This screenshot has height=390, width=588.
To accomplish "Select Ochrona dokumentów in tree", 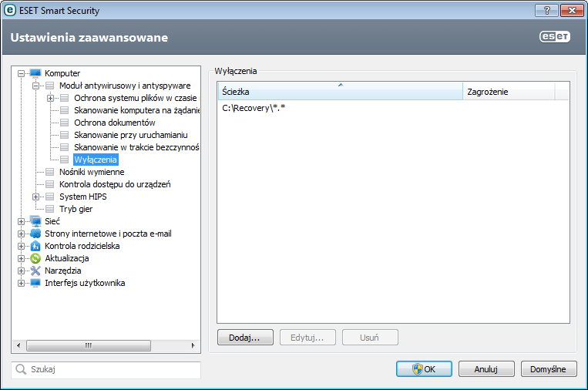I will (115, 123).
